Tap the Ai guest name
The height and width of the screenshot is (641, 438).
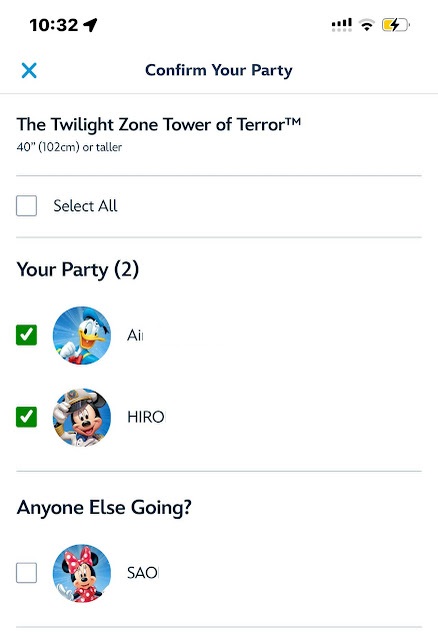(x=135, y=335)
